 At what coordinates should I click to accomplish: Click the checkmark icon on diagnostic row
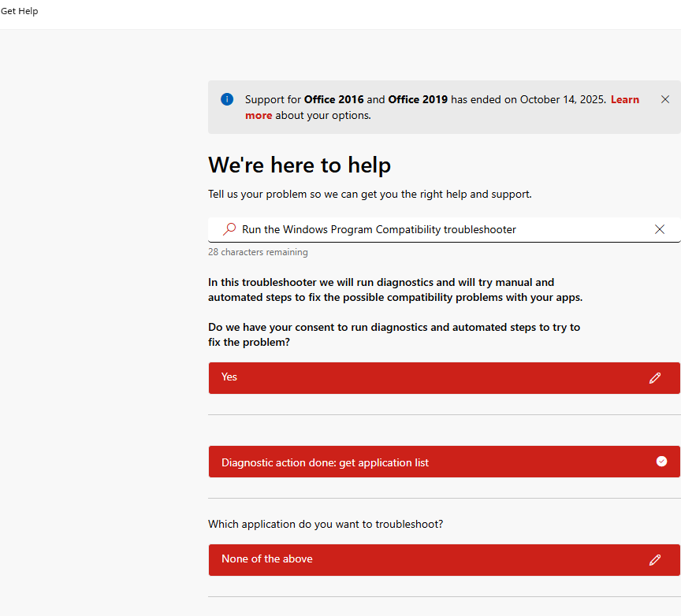point(661,462)
